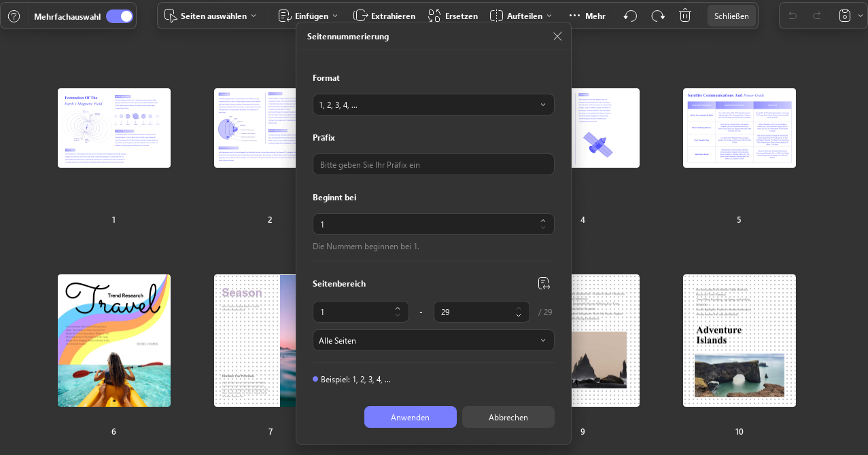Click the Extrahieren icon
This screenshot has width=868, height=455.
click(360, 16)
